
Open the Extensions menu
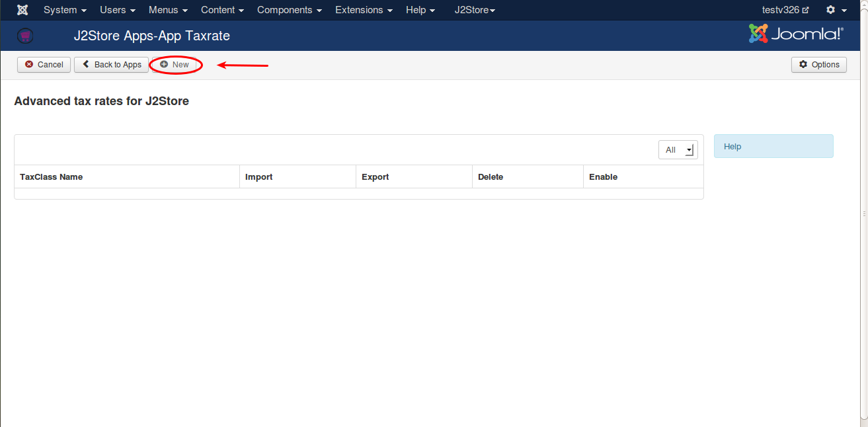pos(364,10)
